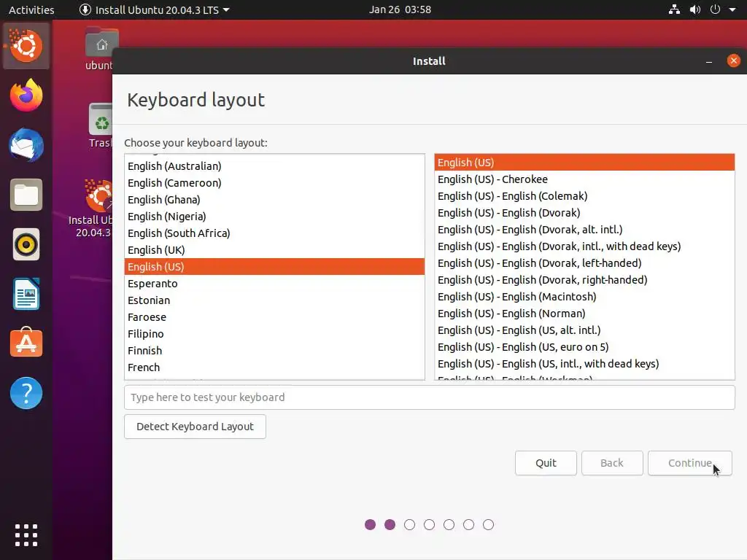This screenshot has height=560, width=747.
Task: Select English (Ghana) layout
Action: 274,200
